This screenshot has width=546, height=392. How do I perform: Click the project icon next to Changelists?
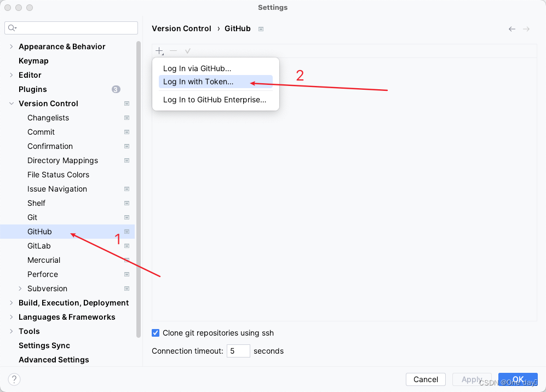[127, 118]
